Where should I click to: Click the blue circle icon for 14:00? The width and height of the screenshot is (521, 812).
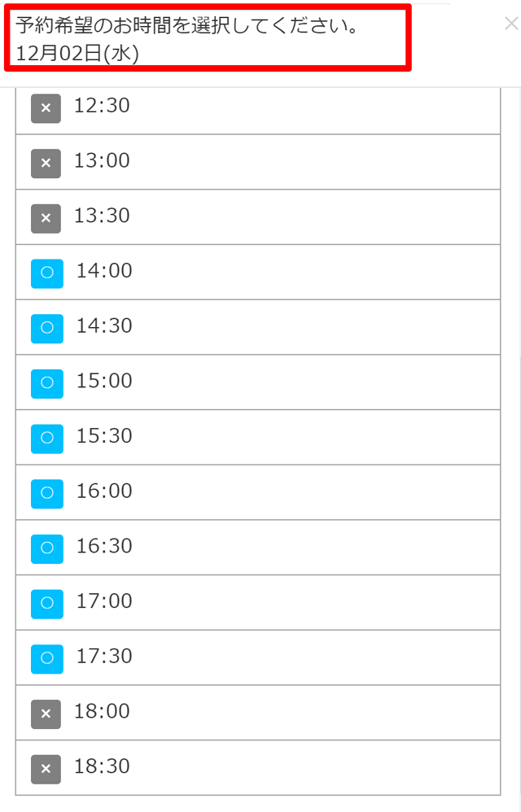pyautogui.click(x=46, y=273)
